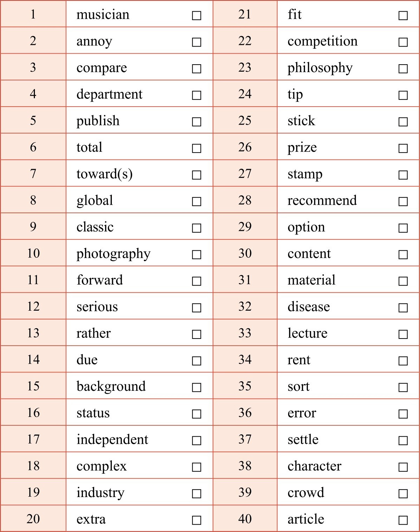The image size is (420, 532).
Task: Mark the box beside prize
Action: [403, 148]
